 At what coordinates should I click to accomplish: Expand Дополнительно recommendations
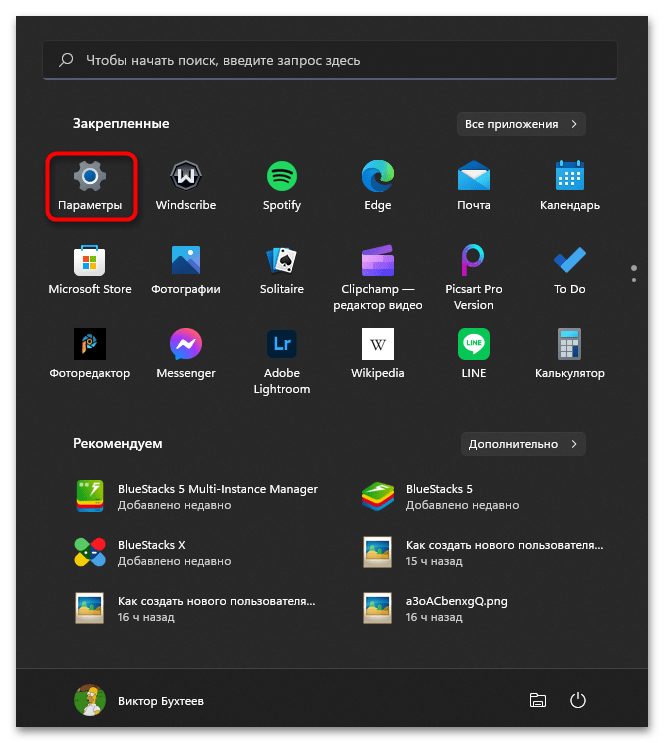pyautogui.click(x=523, y=444)
